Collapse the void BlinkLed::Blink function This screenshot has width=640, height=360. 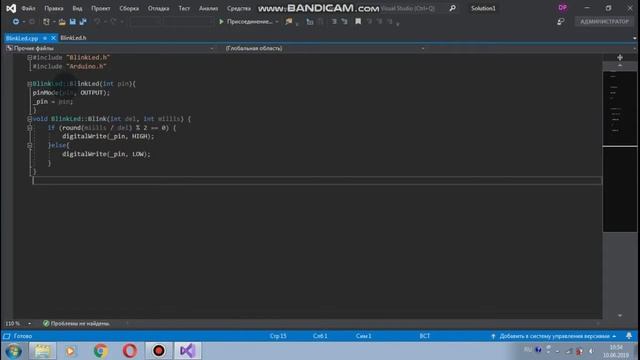pos(29,119)
